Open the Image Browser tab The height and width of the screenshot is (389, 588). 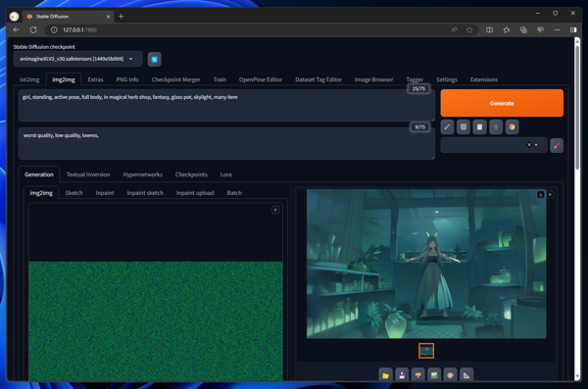tap(374, 79)
